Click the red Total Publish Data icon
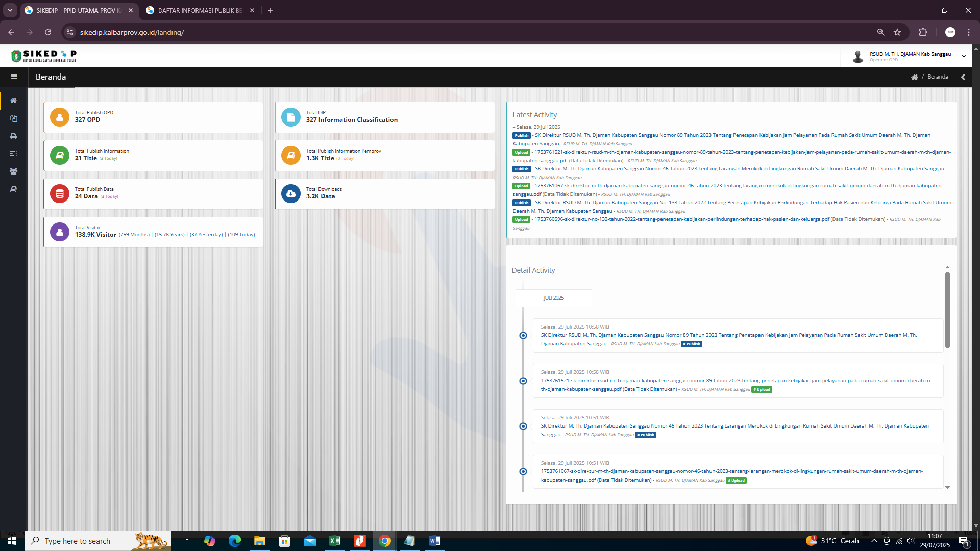This screenshot has width=980, height=551. (60, 193)
